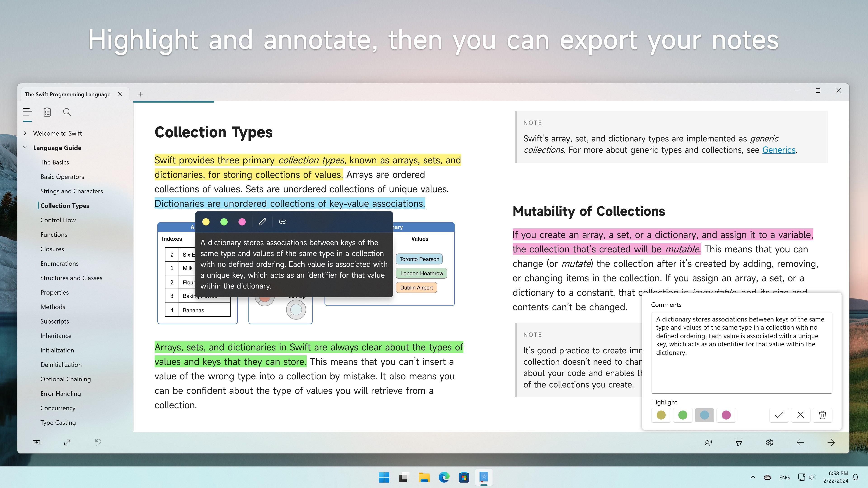Click the pencil edit icon in highlight popup
The image size is (868, 488).
pyautogui.click(x=262, y=222)
